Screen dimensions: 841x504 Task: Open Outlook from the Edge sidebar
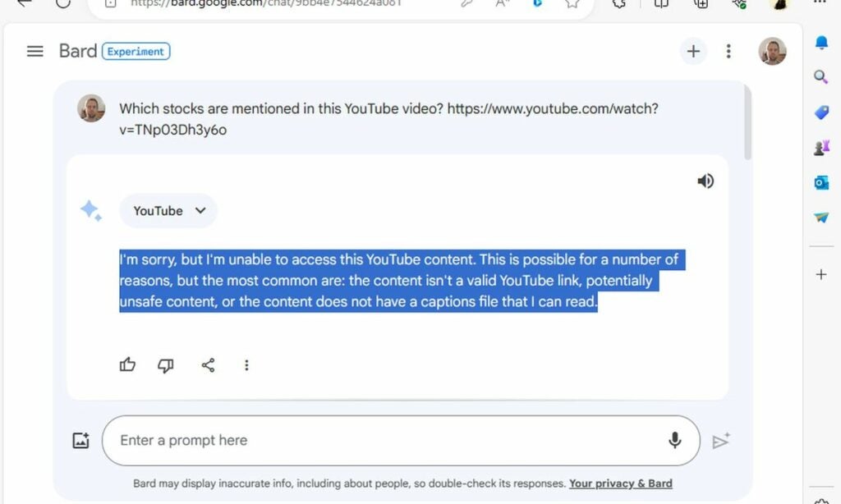pos(820,182)
